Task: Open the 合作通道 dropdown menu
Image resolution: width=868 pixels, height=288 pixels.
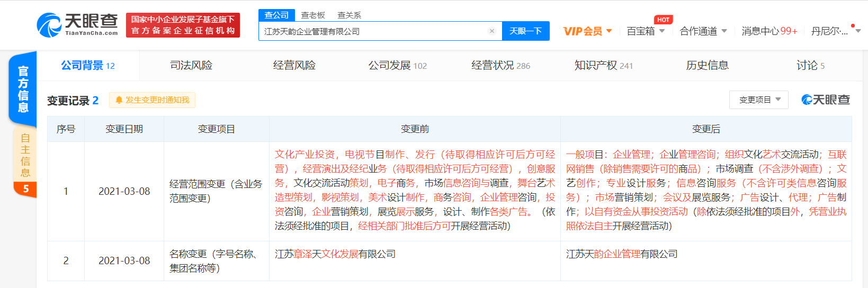Action: pos(703,31)
